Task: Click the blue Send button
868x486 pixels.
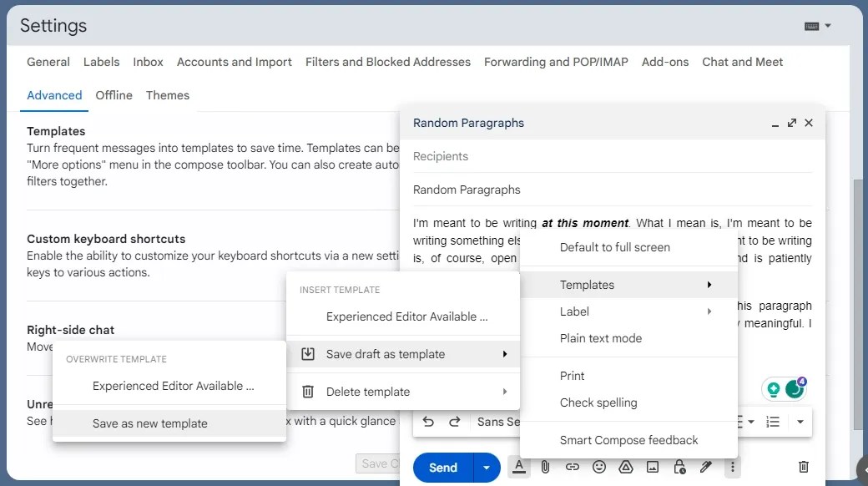Action: coord(443,468)
